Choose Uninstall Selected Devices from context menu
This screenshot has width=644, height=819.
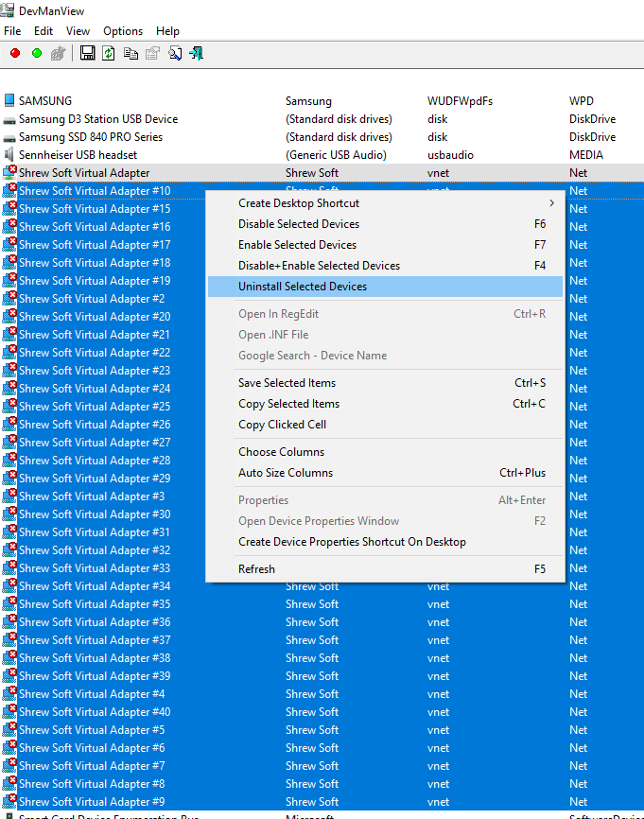click(303, 287)
